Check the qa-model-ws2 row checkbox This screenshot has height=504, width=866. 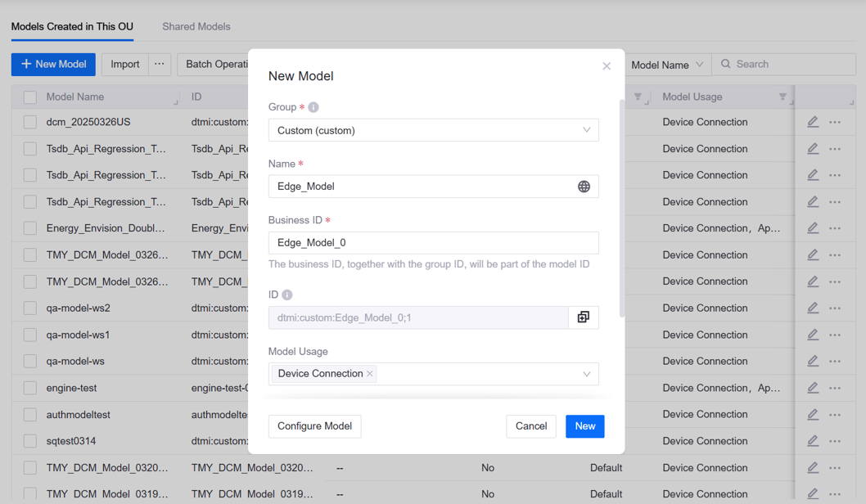[30, 308]
